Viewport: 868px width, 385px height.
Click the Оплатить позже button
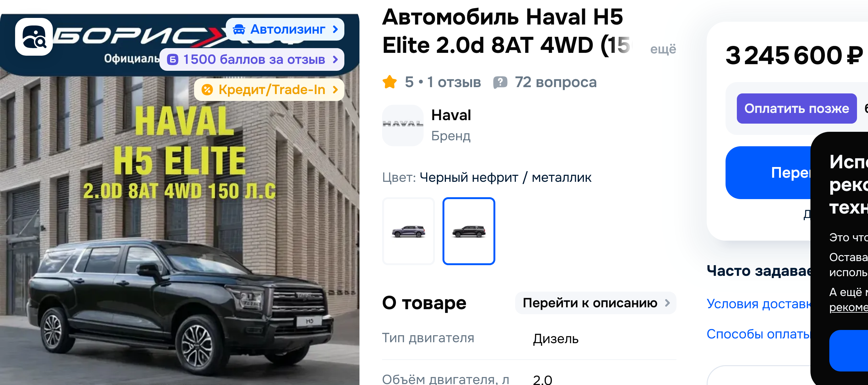coord(797,109)
